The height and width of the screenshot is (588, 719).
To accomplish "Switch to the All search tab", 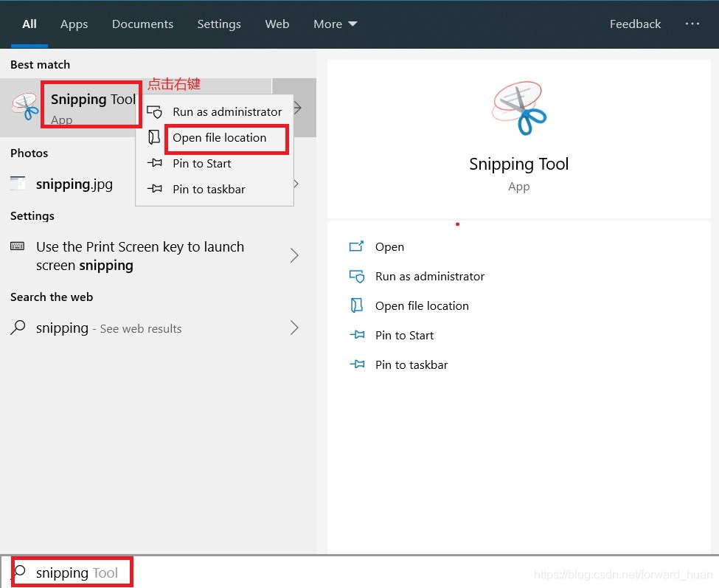I will pyautogui.click(x=29, y=24).
